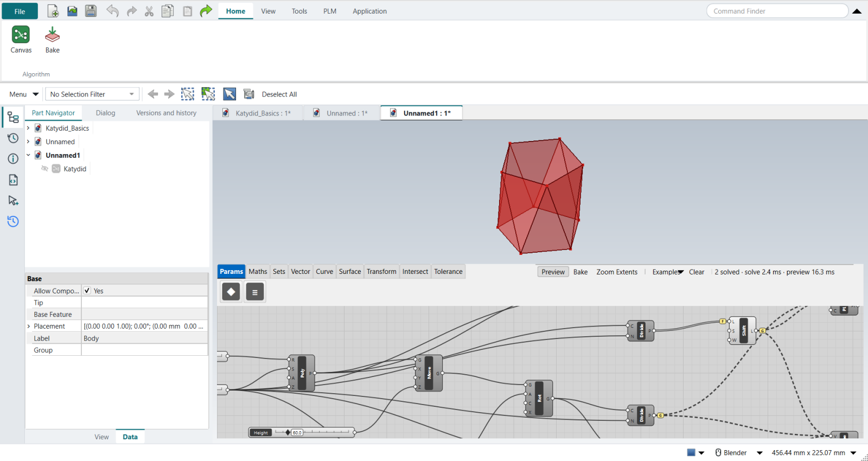Adjust the Height slider handle
This screenshot has height=461, width=868.
pos(288,432)
